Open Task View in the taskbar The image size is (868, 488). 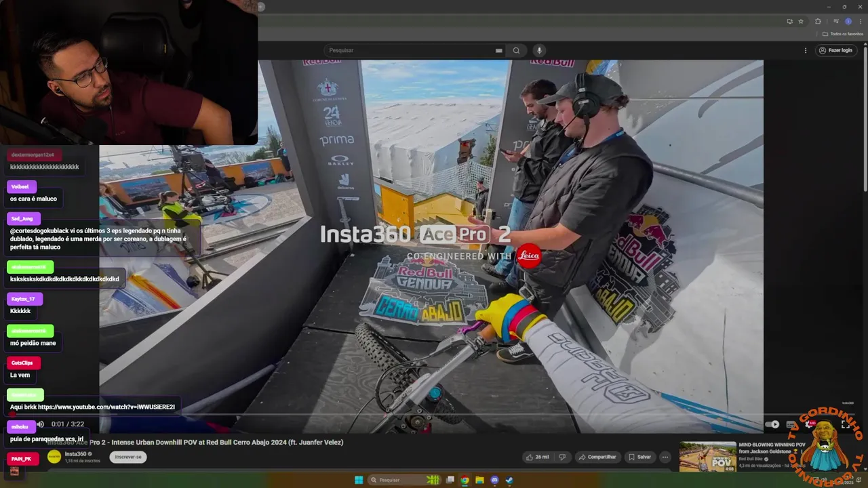point(450,480)
